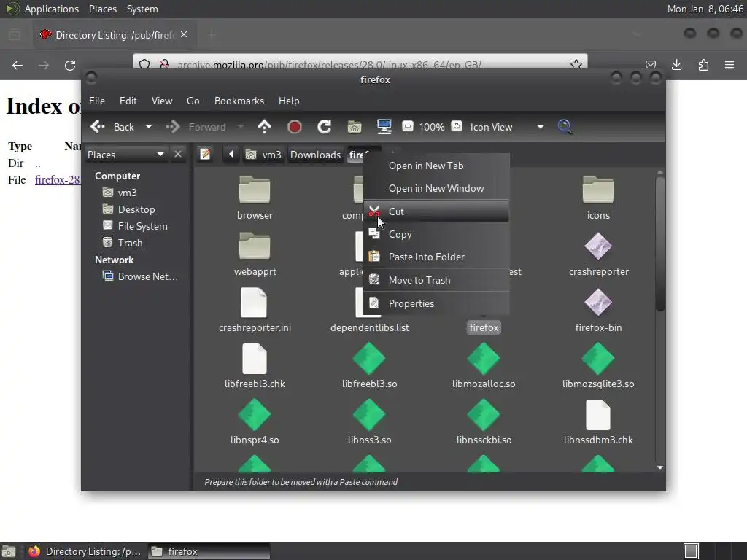
Task: Select the firefox-bin executable icon
Action: (598, 303)
